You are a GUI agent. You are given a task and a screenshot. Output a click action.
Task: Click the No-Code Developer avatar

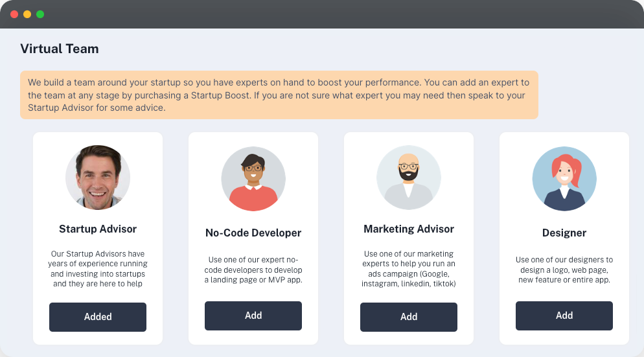(x=253, y=179)
